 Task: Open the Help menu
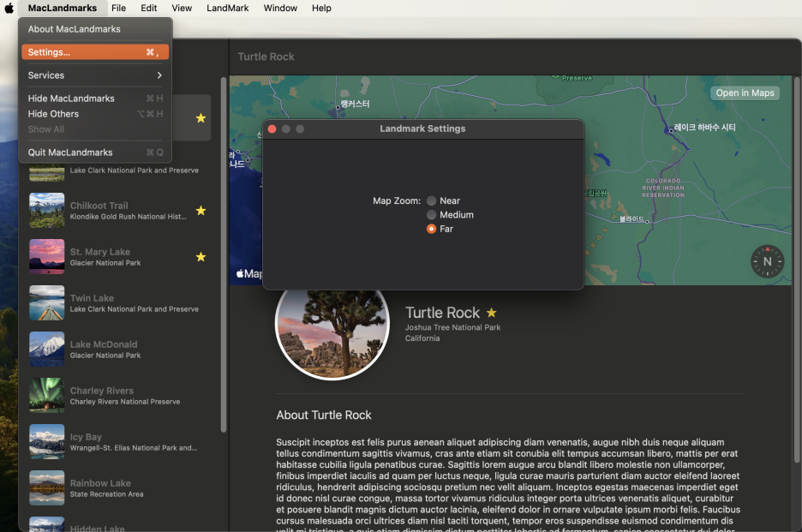321,9
